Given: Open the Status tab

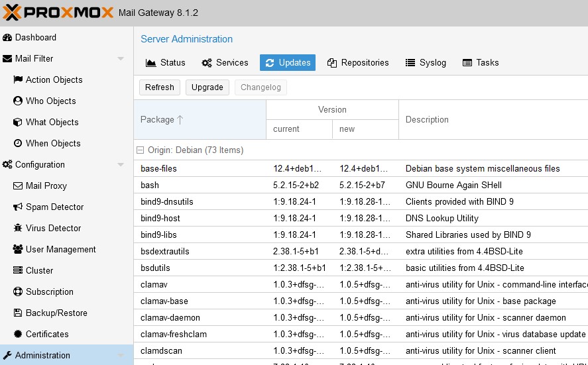Looking at the screenshot, I should point(165,62).
